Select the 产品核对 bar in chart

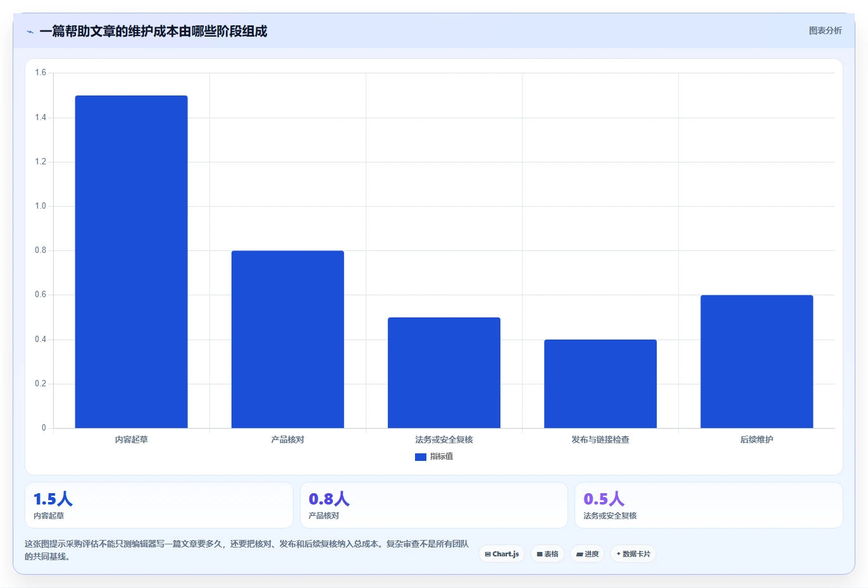pos(288,340)
